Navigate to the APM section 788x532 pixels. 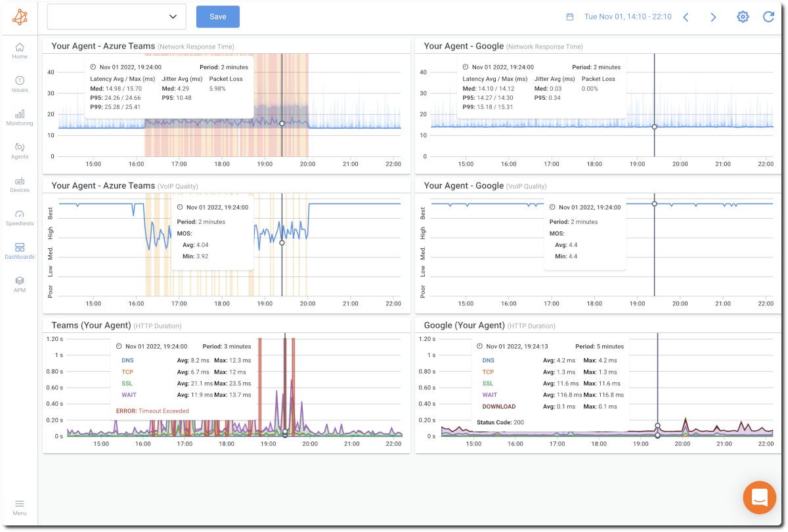[20, 282]
